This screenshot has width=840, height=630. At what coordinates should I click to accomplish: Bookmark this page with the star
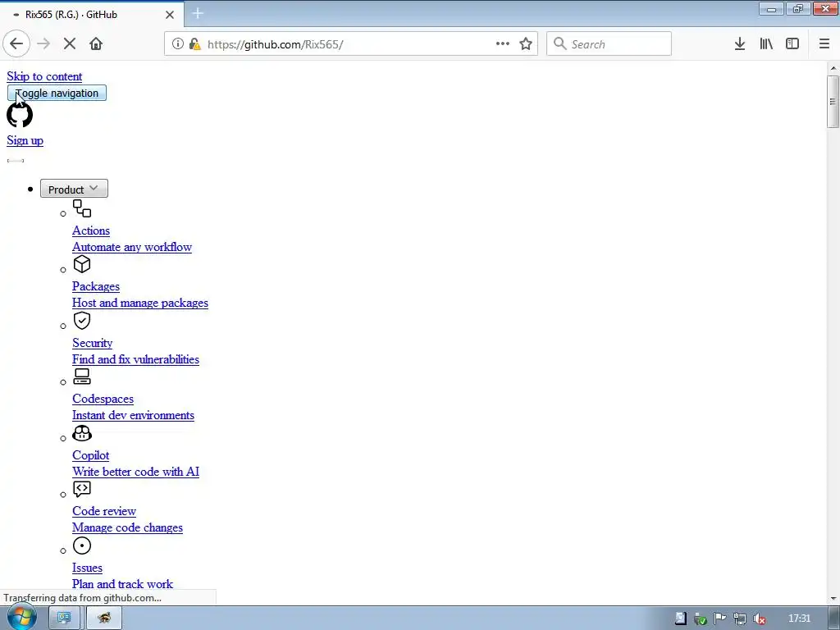point(526,44)
